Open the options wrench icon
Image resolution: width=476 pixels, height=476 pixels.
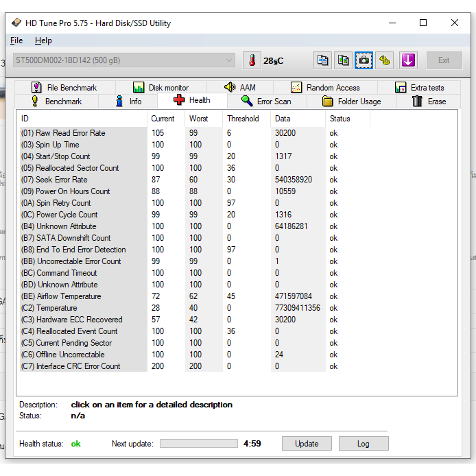click(385, 60)
